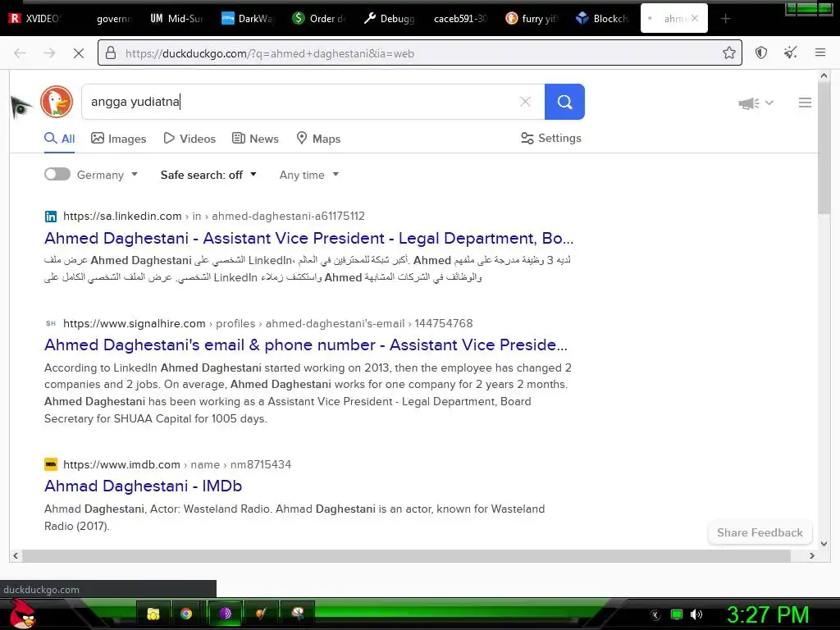Open the Settings dropdown

pos(550,138)
